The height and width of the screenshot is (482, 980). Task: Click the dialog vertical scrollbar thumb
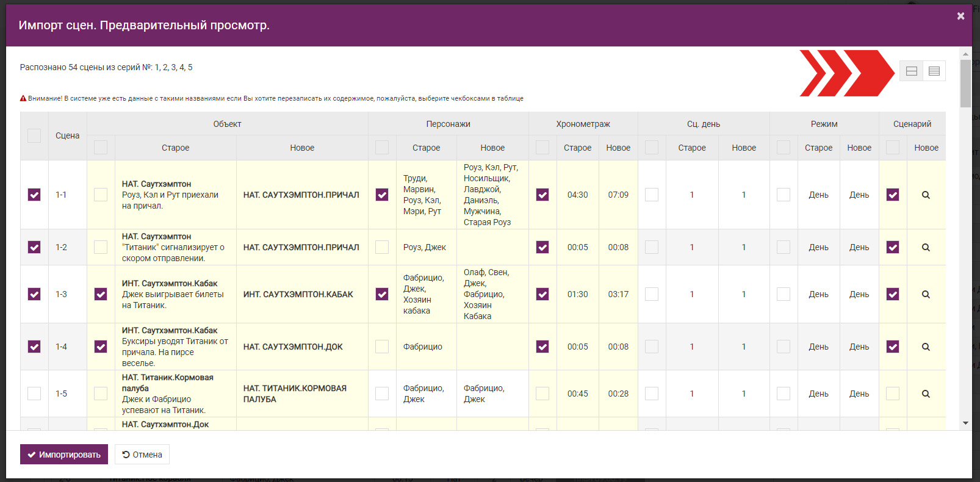coord(965,84)
